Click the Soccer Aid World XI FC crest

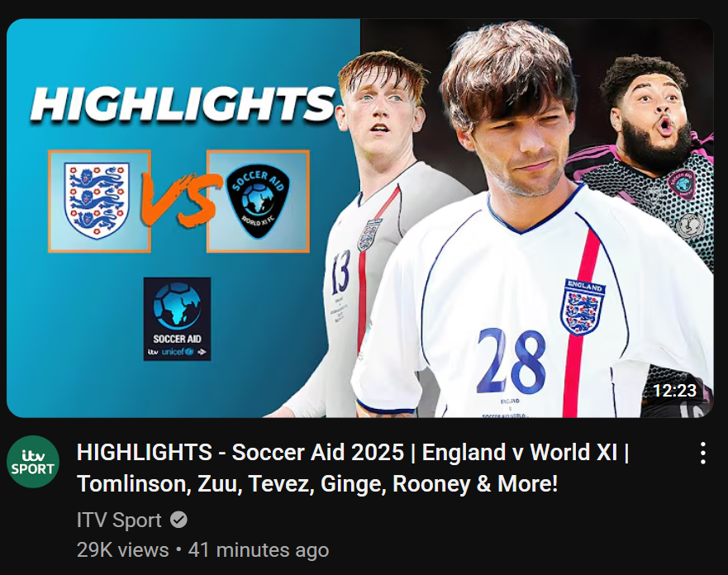(x=258, y=202)
